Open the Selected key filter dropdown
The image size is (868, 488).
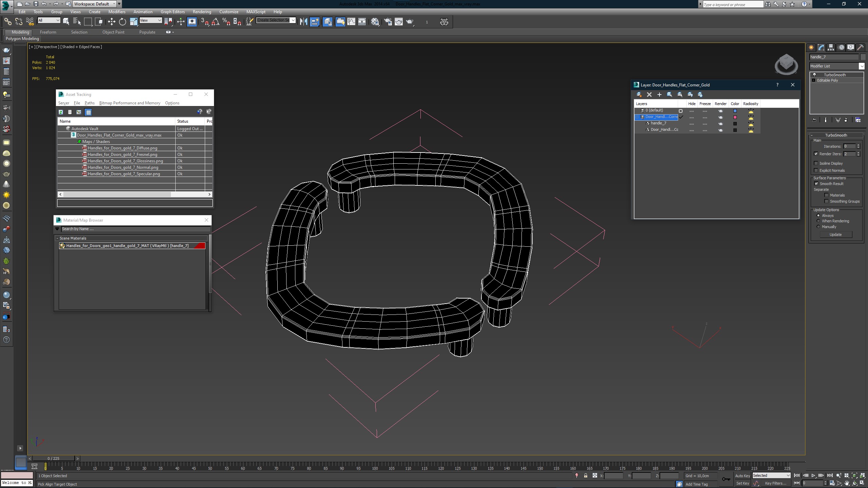(x=771, y=475)
